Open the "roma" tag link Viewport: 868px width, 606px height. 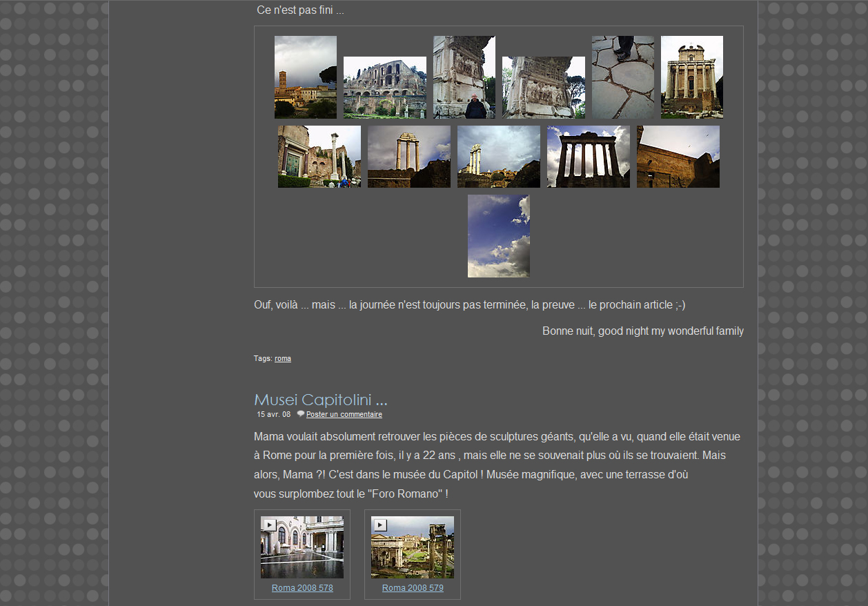[x=283, y=359]
